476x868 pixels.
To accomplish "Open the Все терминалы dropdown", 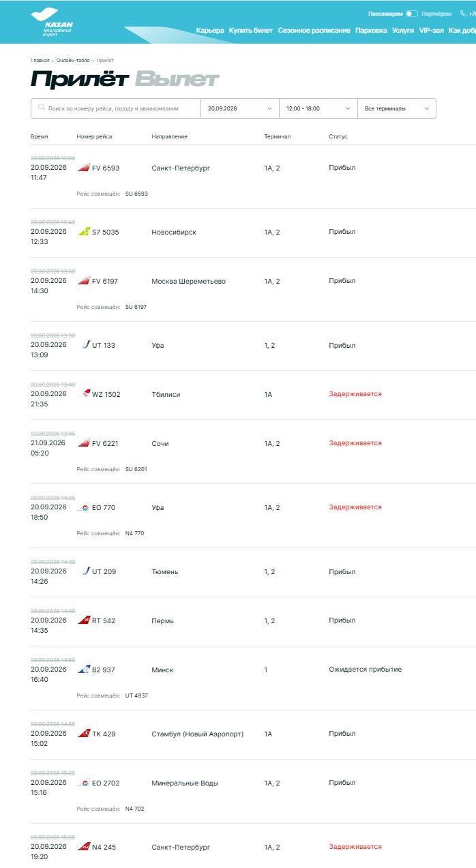I will coord(397,108).
